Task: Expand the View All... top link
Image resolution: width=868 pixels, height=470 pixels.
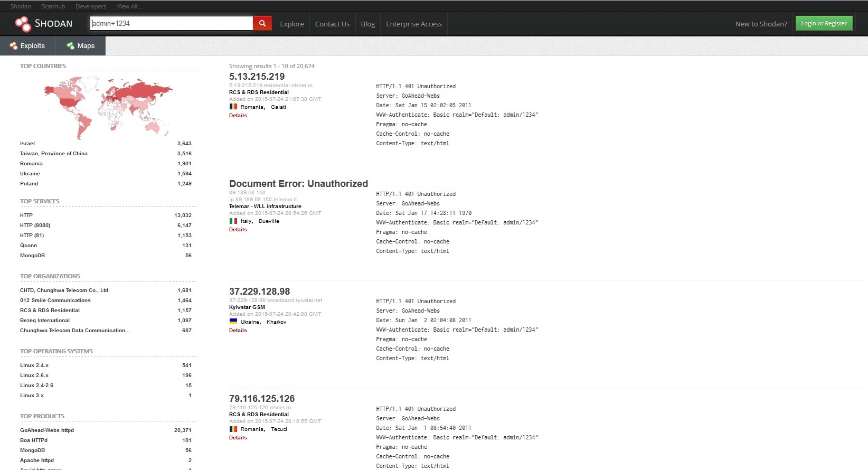Action: click(129, 6)
